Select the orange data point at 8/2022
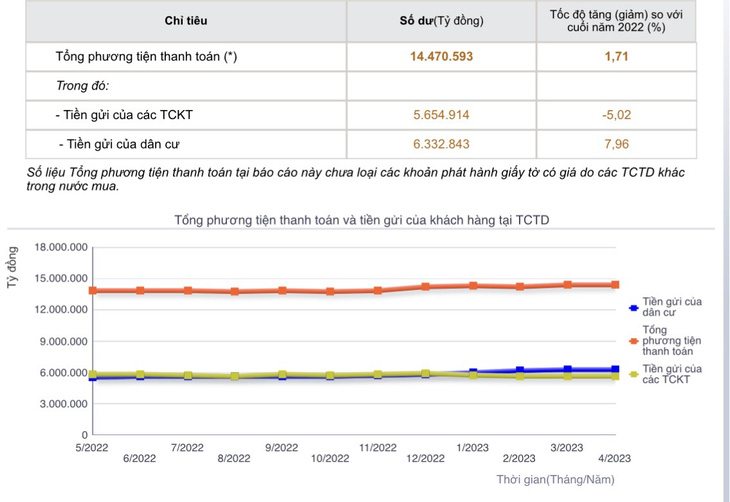 pyautogui.click(x=235, y=292)
